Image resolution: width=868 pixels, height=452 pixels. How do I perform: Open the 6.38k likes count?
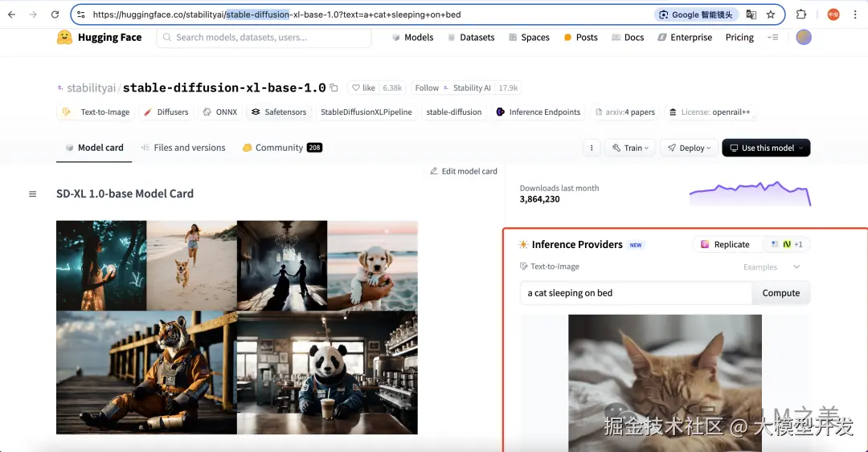click(392, 88)
